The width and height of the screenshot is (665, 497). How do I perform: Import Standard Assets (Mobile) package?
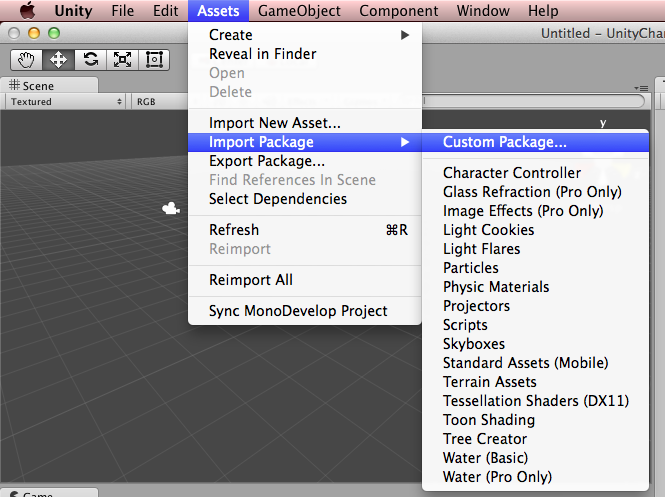click(x=535, y=363)
